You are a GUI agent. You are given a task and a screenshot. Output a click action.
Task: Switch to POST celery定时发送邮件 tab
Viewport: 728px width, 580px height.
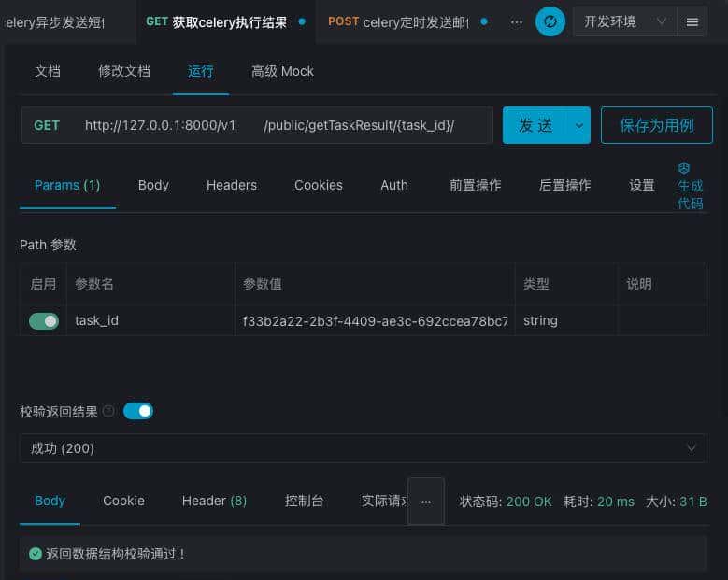tap(407, 21)
